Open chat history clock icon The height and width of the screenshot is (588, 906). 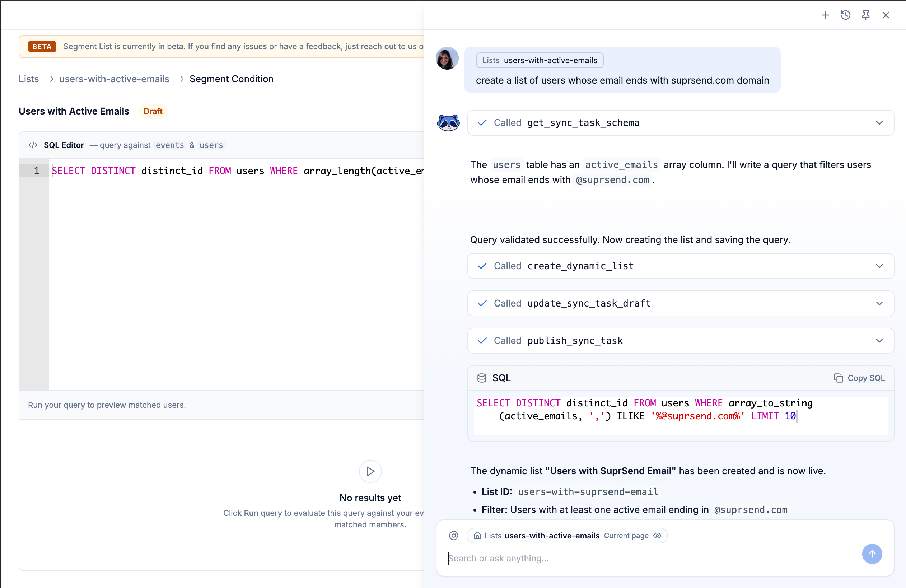845,15
